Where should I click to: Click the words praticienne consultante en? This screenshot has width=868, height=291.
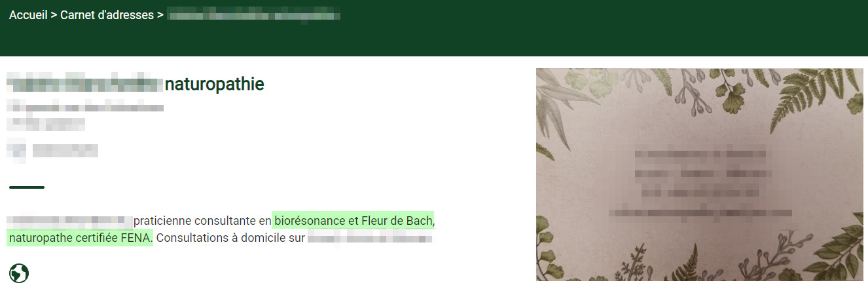[x=202, y=221]
